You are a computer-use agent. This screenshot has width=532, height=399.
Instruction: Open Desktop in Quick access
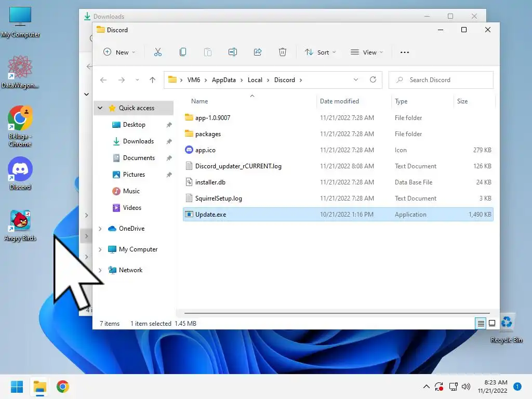click(134, 125)
